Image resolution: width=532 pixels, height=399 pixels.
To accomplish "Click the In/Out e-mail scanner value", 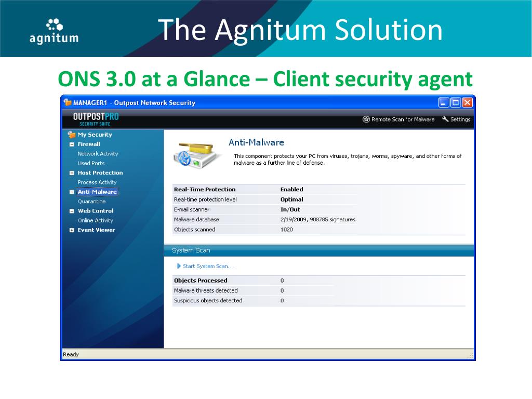I will tap(290, 209).
